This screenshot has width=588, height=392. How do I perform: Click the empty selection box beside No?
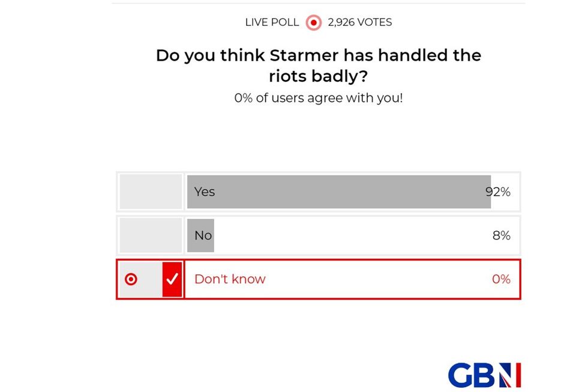coord(150,235)
